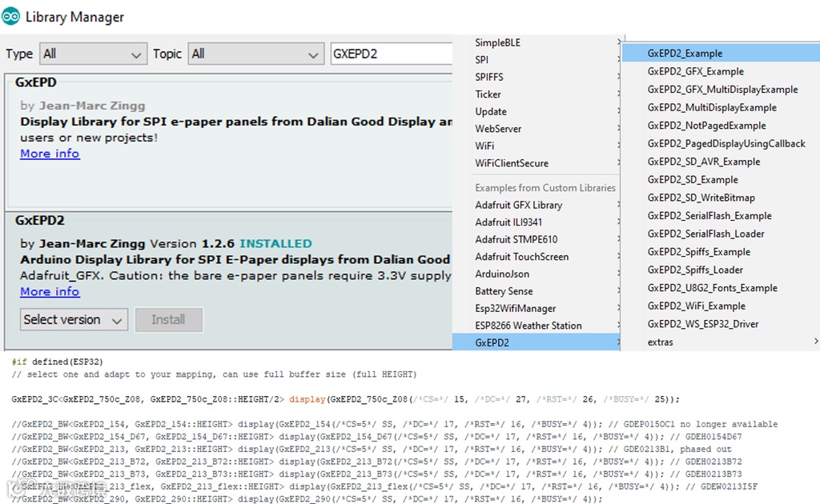Open ArduinoJson examples submenu
The height and width of the screenshot is (504, 820).
tap(537, 274)
